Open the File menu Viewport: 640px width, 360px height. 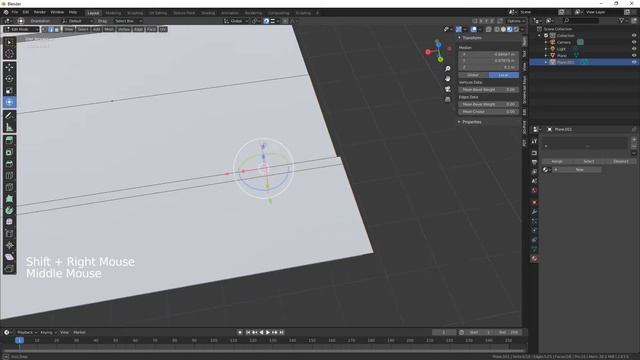click(15, 12)
